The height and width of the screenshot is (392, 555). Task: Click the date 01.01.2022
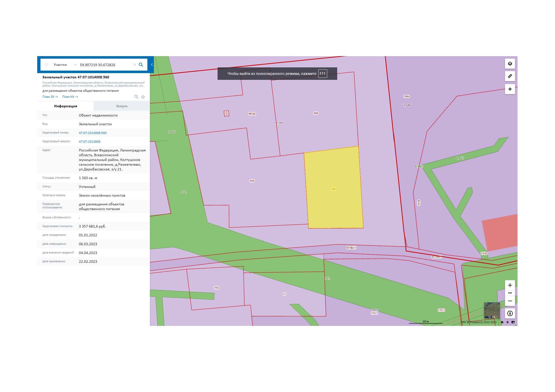coord(88,235)
